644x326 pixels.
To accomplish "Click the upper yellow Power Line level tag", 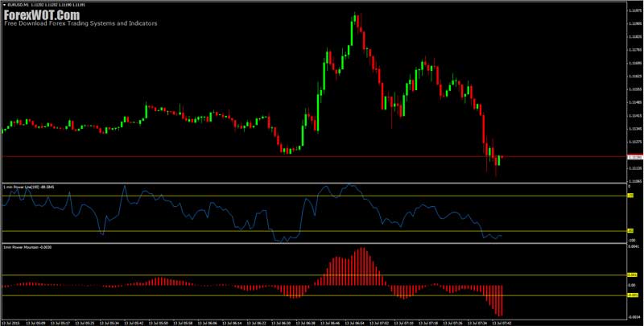I will 630,196.
